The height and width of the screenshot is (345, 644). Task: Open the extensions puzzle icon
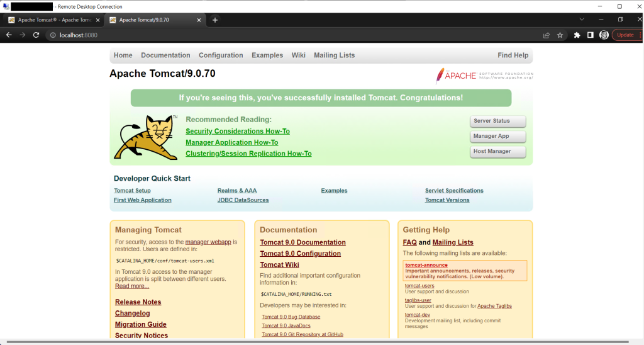[577, 35]
